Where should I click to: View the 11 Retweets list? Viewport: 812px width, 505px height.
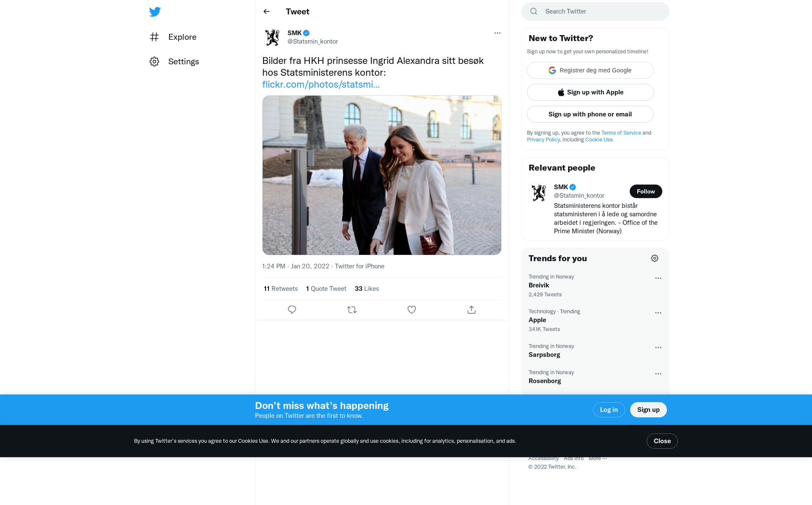(x=281, y=289)
